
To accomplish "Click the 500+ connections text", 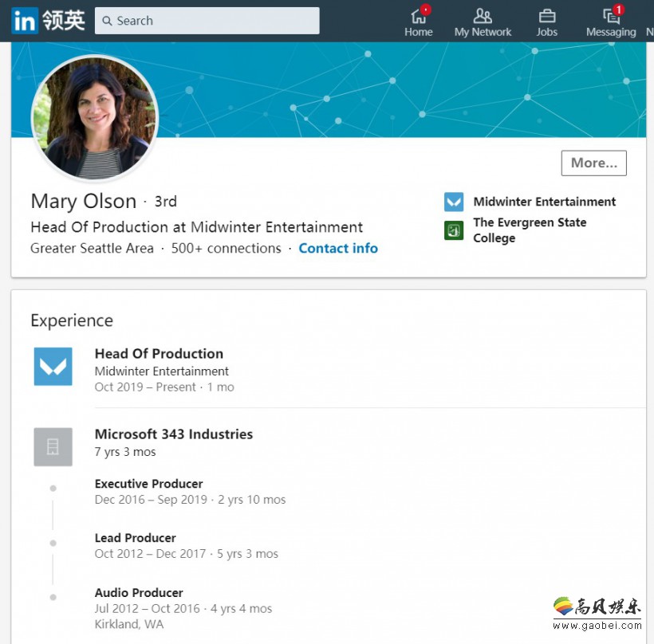I will point(226,249).
